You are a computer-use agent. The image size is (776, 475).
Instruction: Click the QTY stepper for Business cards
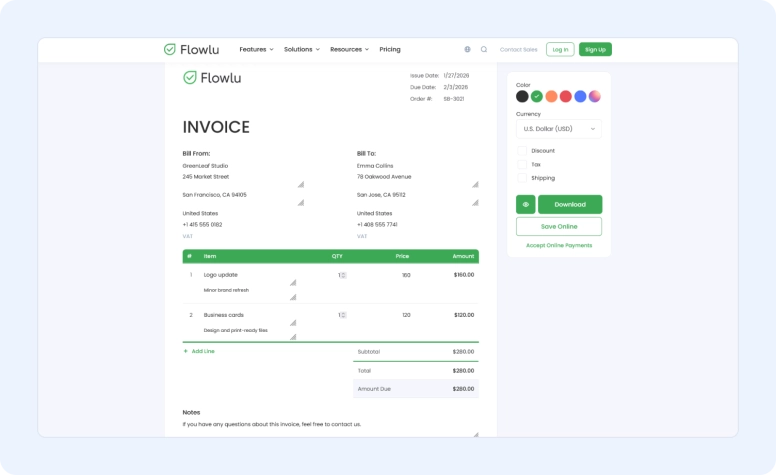[343, 315]
